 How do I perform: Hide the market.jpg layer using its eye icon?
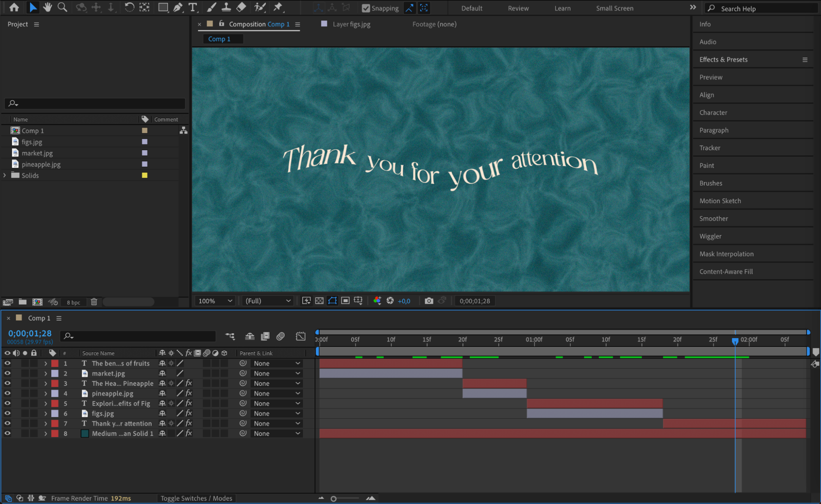point(7,373)
